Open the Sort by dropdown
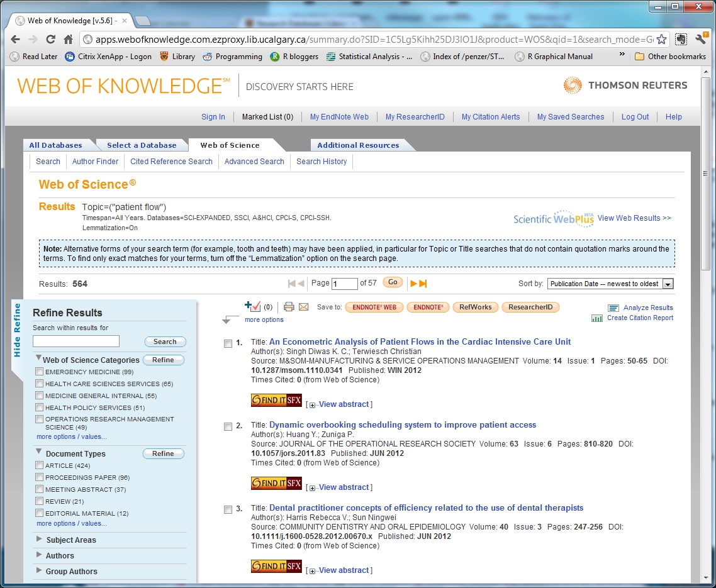The image size is (716, 588). click(x=610, y=284)
